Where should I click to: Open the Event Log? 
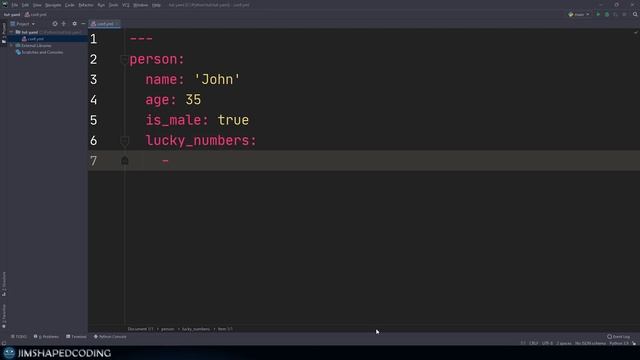618,337
